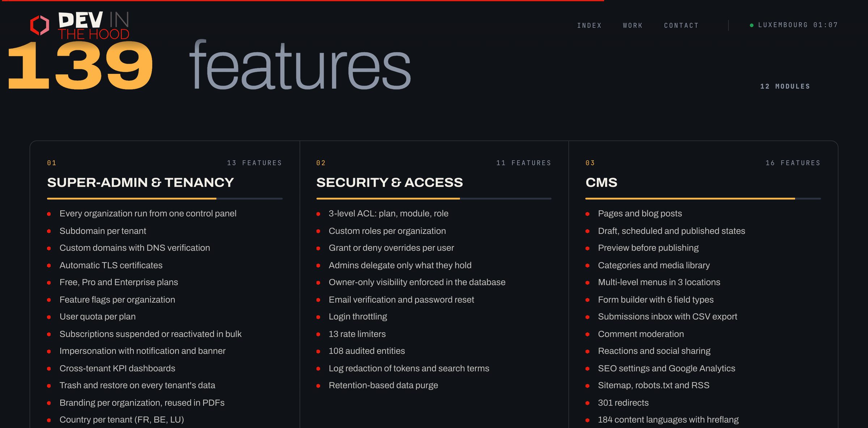Click the 12 MODULES label
Image resolution: width=868 pixels, height=428 pixels.
[785, 86]
